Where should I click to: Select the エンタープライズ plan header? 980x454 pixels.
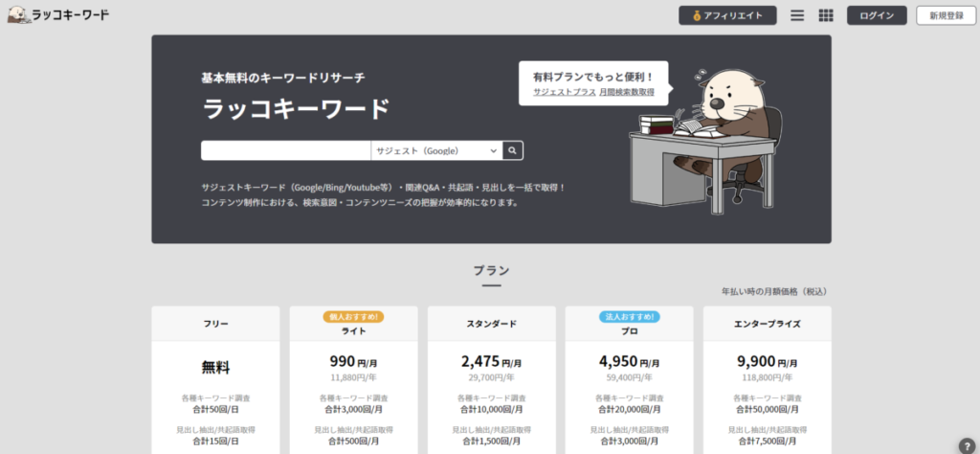click(x=768, y=324)
